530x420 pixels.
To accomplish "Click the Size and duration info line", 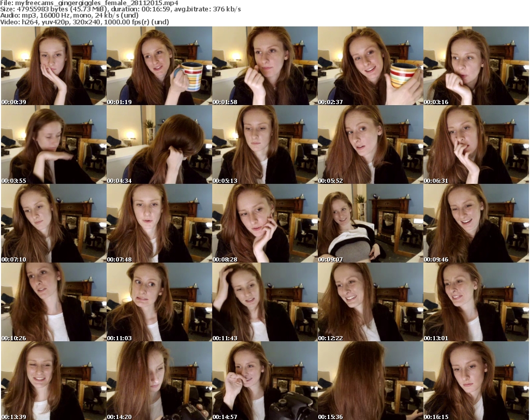I will [121, 9].
